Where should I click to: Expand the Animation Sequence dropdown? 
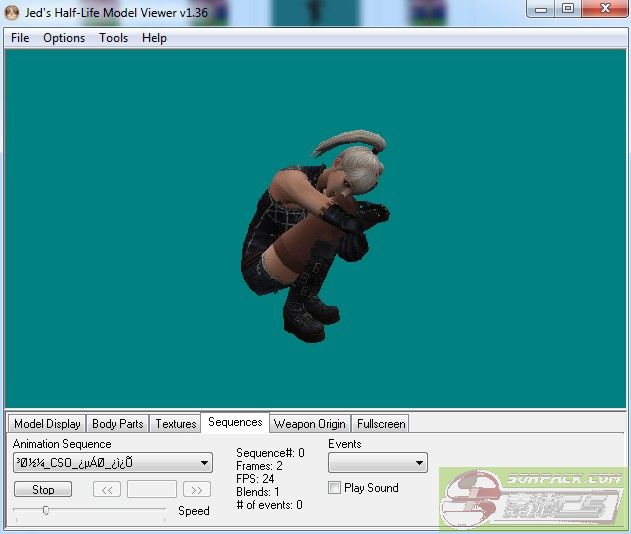click(204, 463)
